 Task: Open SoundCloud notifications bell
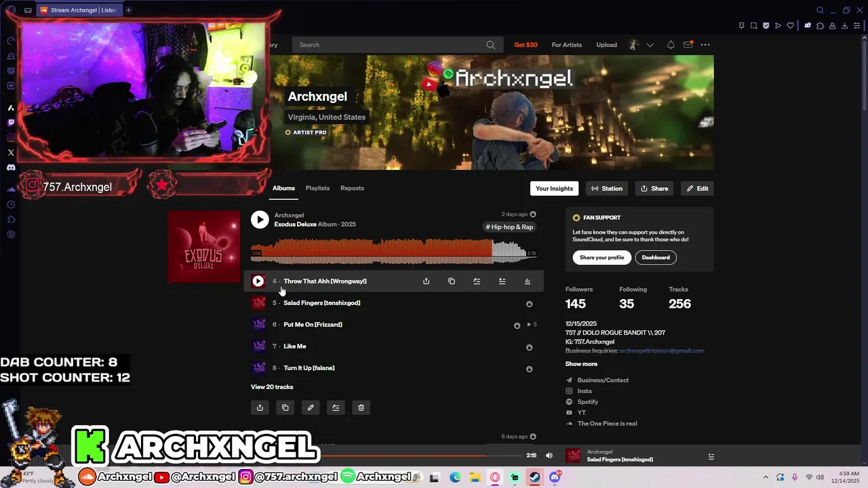[x=671, y=45]
